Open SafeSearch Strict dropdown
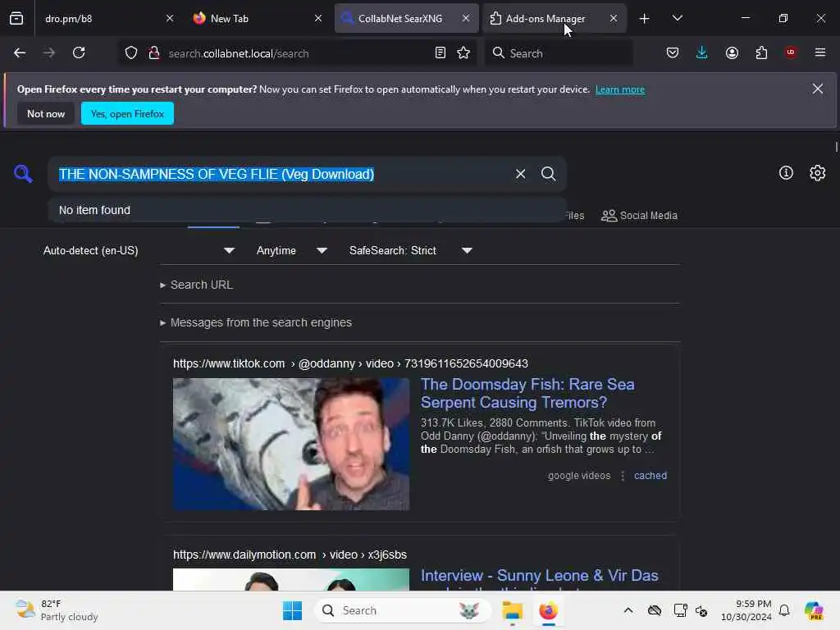840x630 pixels. pyautogui.click(x=410, y=250)
